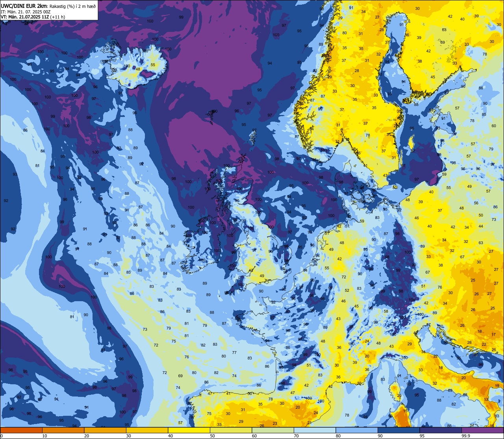This screenshot has height=439, width=504.
Task: Click the '(+11 h)' forecast offset text
Action: coord(57,17)
